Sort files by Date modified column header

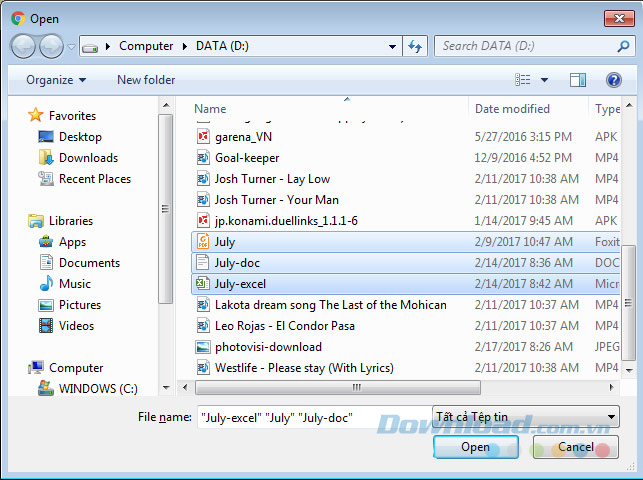pyautogui.click(x=512, y=109)
